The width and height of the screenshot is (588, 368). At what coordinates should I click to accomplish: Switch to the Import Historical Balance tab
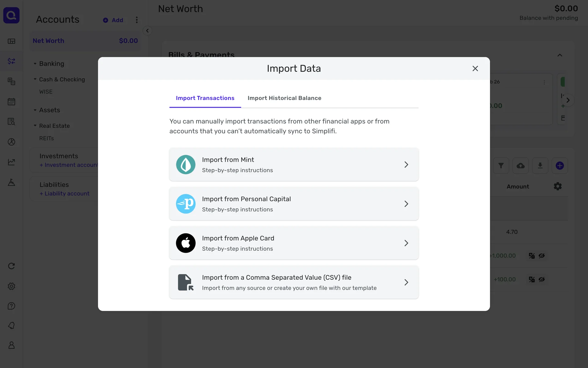(x=284, y=98)
